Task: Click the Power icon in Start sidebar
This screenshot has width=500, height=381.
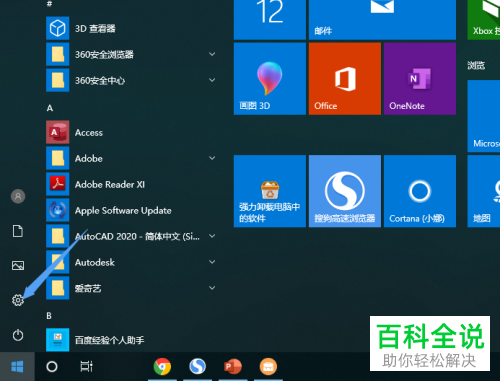Action: (x=18, y=335)
